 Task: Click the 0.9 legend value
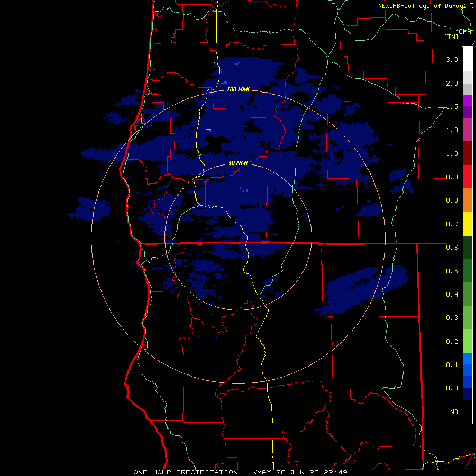[x=452, y=177]
